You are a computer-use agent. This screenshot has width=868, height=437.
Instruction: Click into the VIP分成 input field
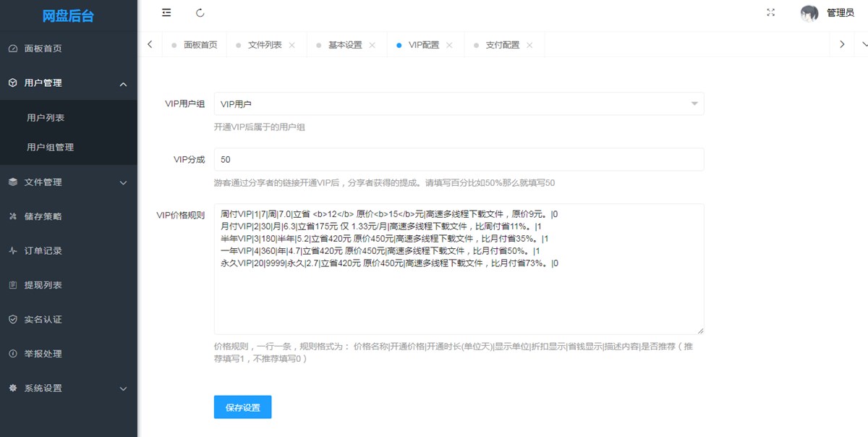pos(459,160)
